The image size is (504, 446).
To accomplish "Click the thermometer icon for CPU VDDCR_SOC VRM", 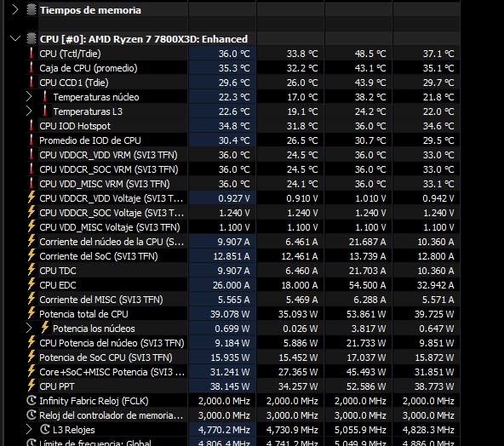I will click(x=31, y=169).
